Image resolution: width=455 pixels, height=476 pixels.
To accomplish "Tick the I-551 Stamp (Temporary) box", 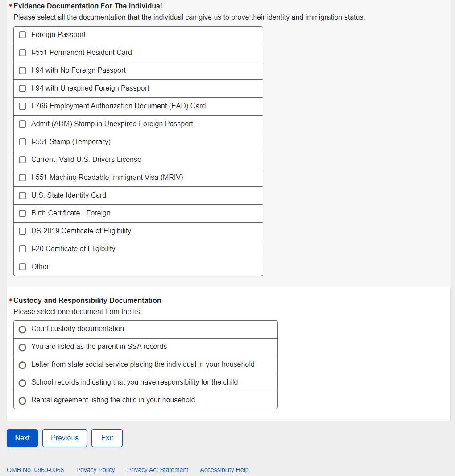I will (x=22, y=142).
